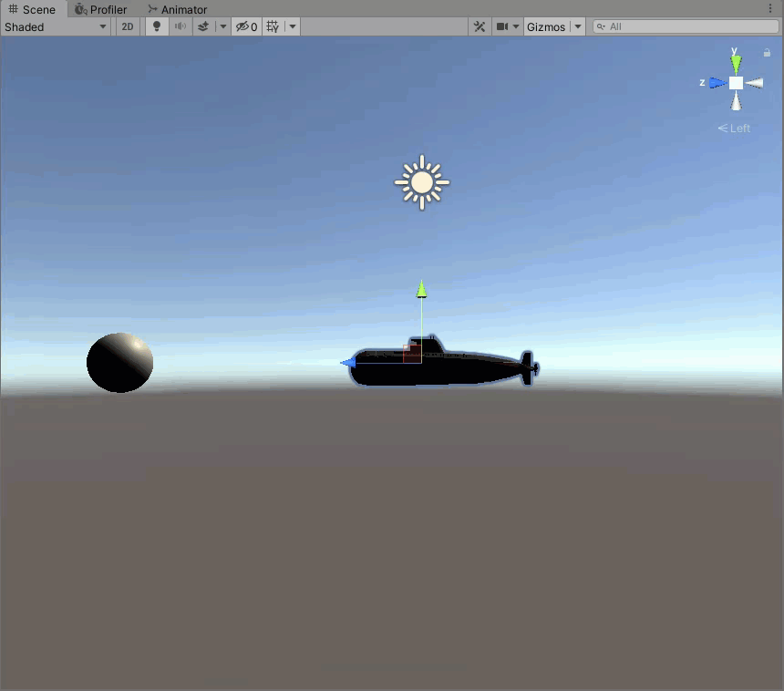Open the scene camera settings icon
The image size is (784, 691).
pos(502,26)
